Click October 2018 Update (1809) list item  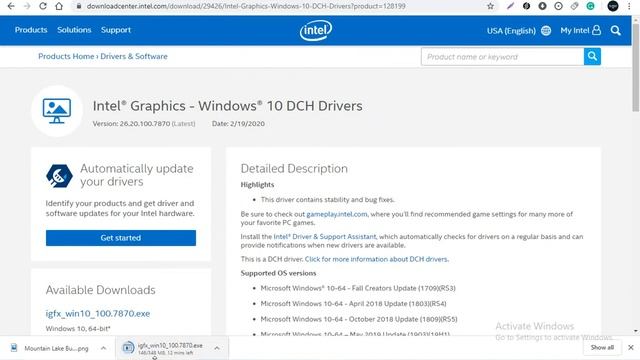pos(359,319)
